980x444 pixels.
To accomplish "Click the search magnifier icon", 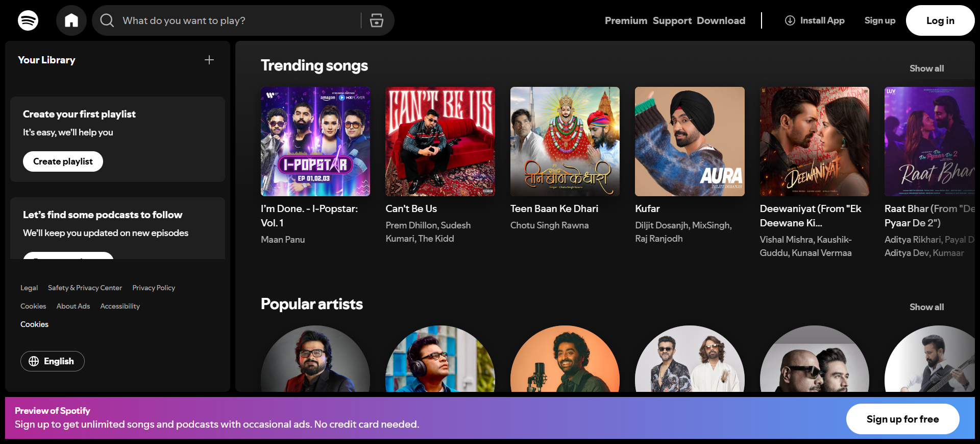I will [107, 20].
